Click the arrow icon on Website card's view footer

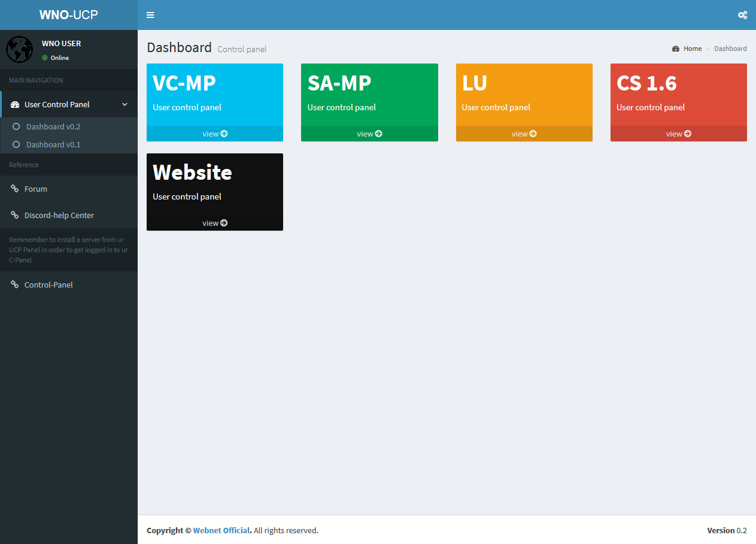tap(224, 223)
